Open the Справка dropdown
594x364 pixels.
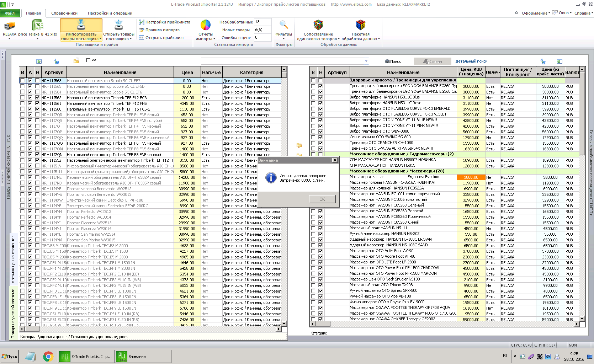pos(584,13)
